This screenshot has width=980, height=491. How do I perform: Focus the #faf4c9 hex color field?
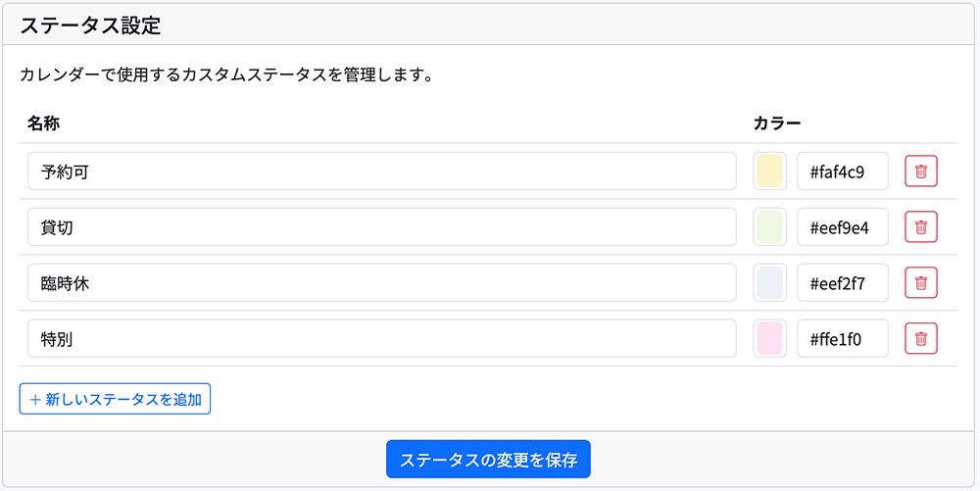(x=843, y=172)
